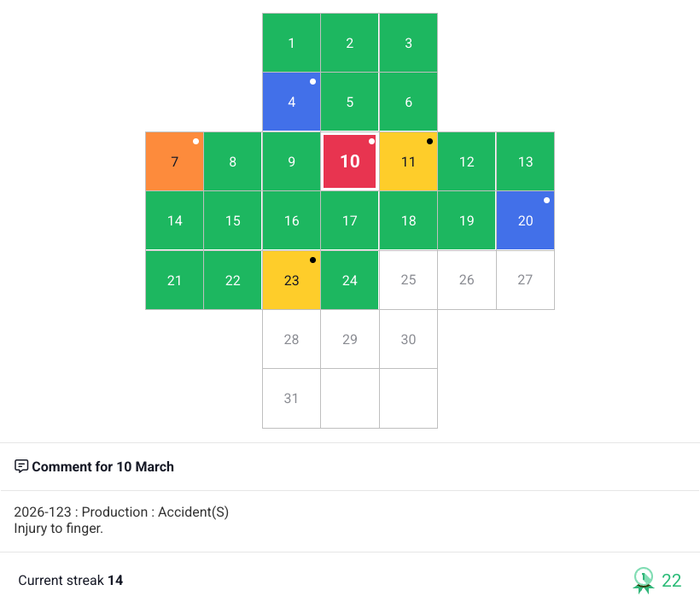Viewport: 700px width, 608px height.
Task: Select the blue day 4 cell
Action: 292,102
